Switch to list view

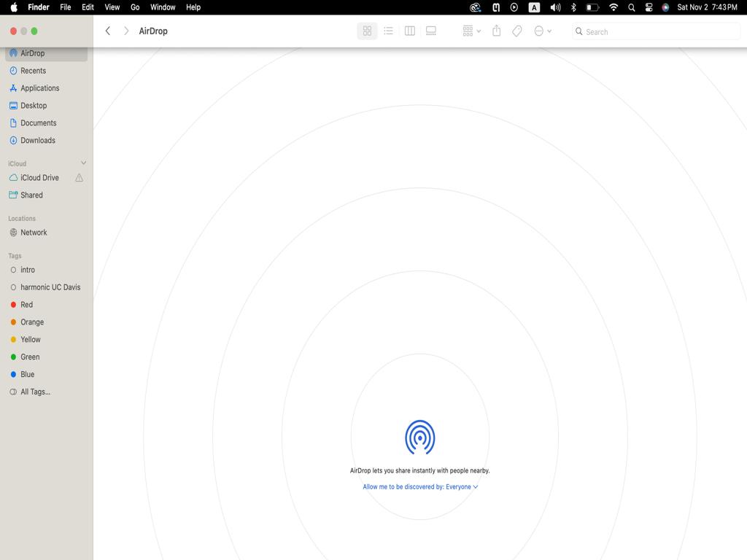pos(388,31)
